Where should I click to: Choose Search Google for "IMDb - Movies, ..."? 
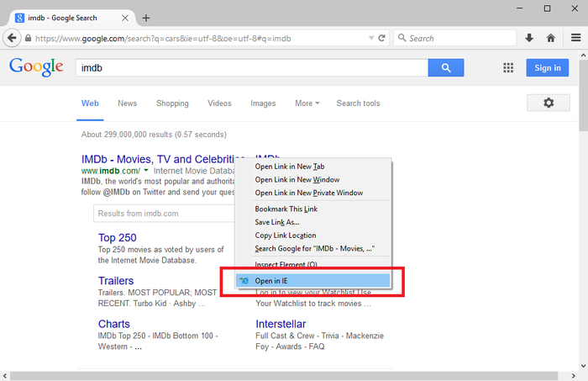[x=313, y=248]
